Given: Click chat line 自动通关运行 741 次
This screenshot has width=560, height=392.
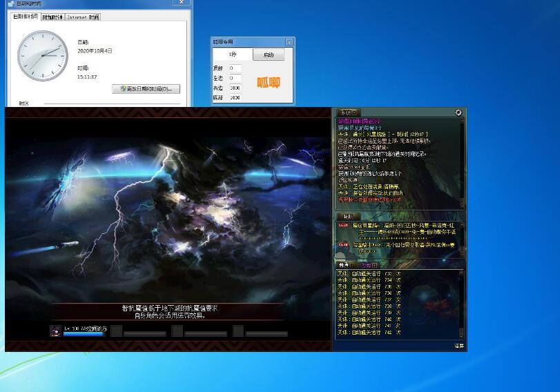Looking at the screenshot, I should coord(369,326).
